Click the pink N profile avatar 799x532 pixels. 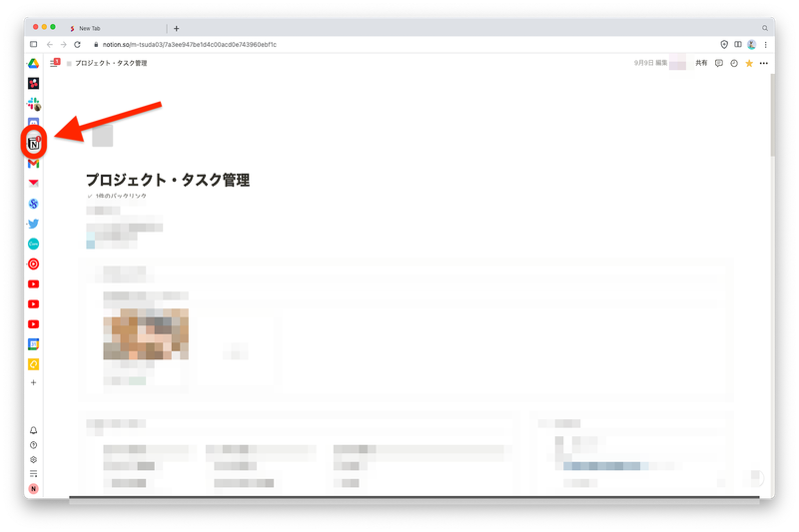pos(34,489)
